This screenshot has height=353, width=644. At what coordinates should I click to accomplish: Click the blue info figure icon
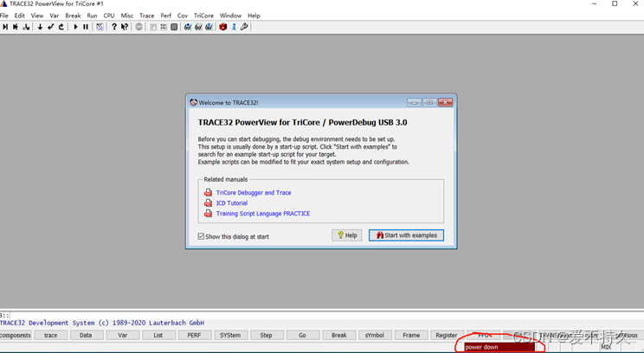coord(234,27)
